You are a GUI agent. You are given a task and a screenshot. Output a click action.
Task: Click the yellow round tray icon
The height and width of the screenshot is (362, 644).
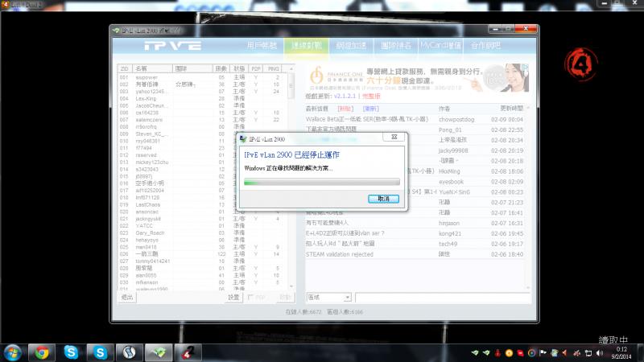tap(509, 353)
